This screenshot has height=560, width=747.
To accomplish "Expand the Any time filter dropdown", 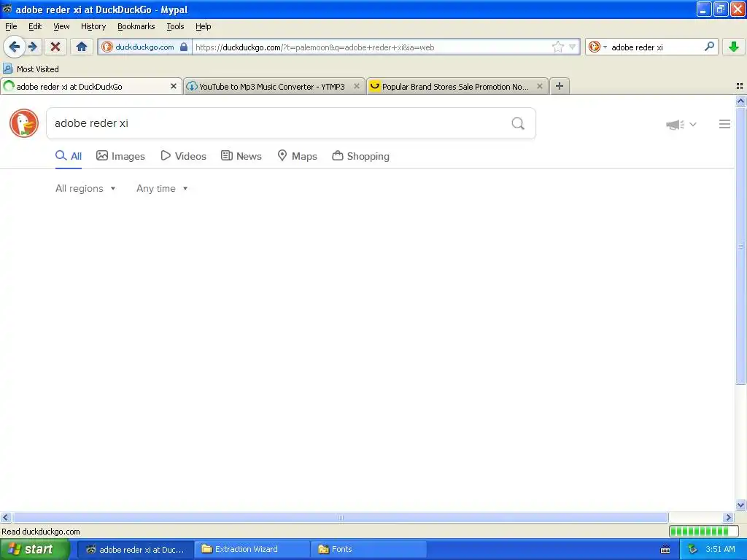I will [x=162, y=189].
